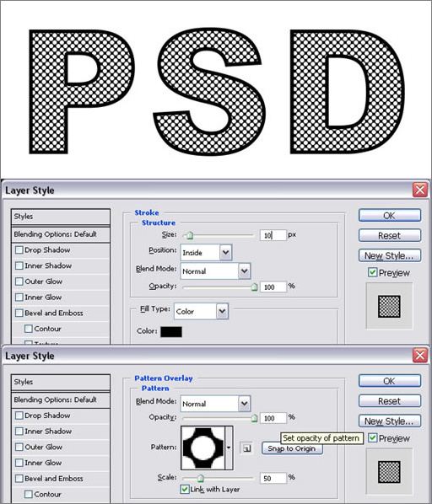
Task: Enable Drop Shadow in Stroke dialog
Action: coord(19,249)
